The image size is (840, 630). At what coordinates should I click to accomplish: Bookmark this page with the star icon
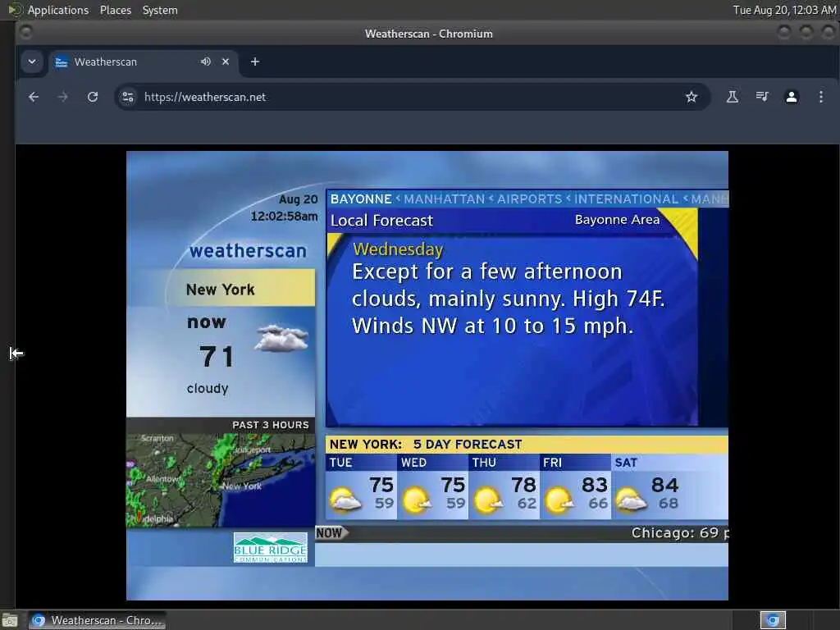tap(692, 97)
